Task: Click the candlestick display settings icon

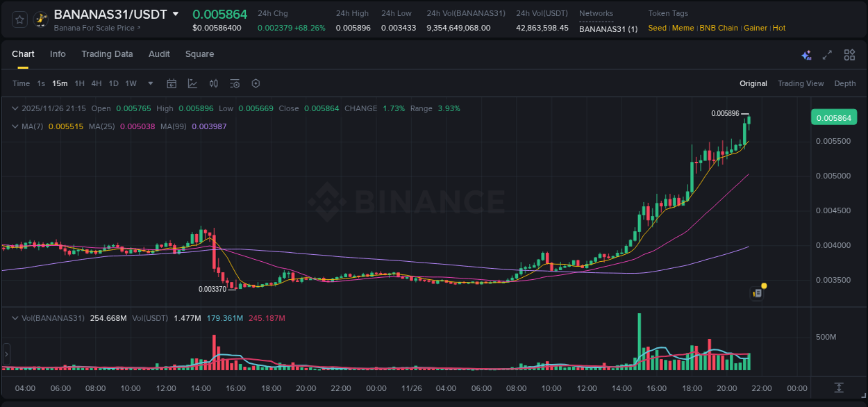Action: coord(214,83)
